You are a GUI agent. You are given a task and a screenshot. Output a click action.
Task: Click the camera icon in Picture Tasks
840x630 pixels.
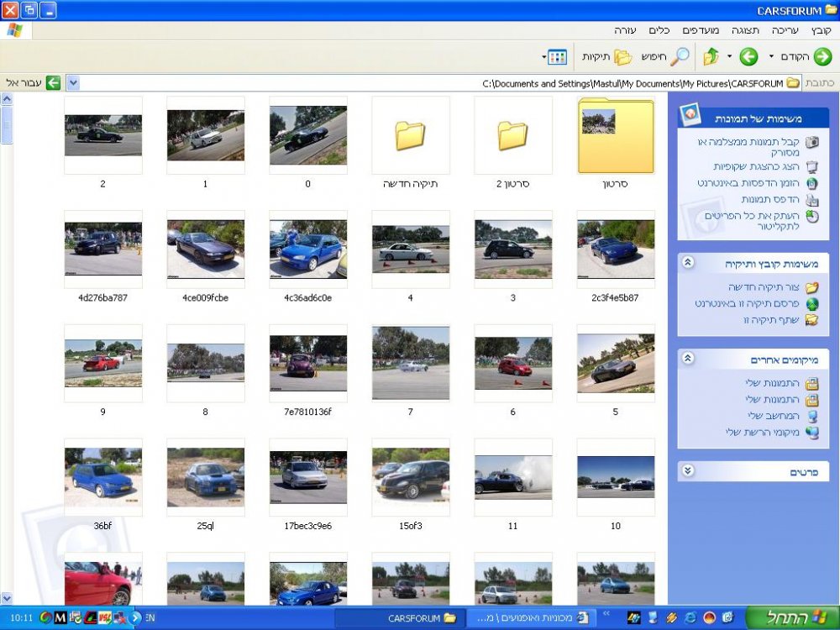pos(812,142)
